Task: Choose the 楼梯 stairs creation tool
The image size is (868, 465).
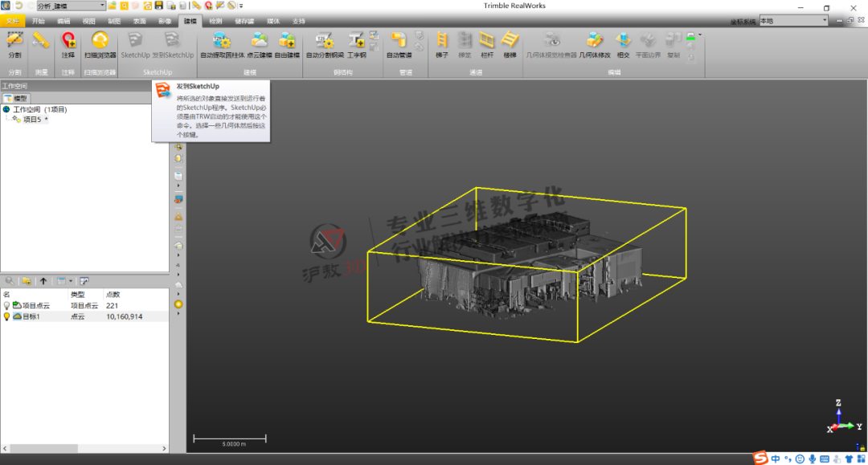Action: pos(510,44)
